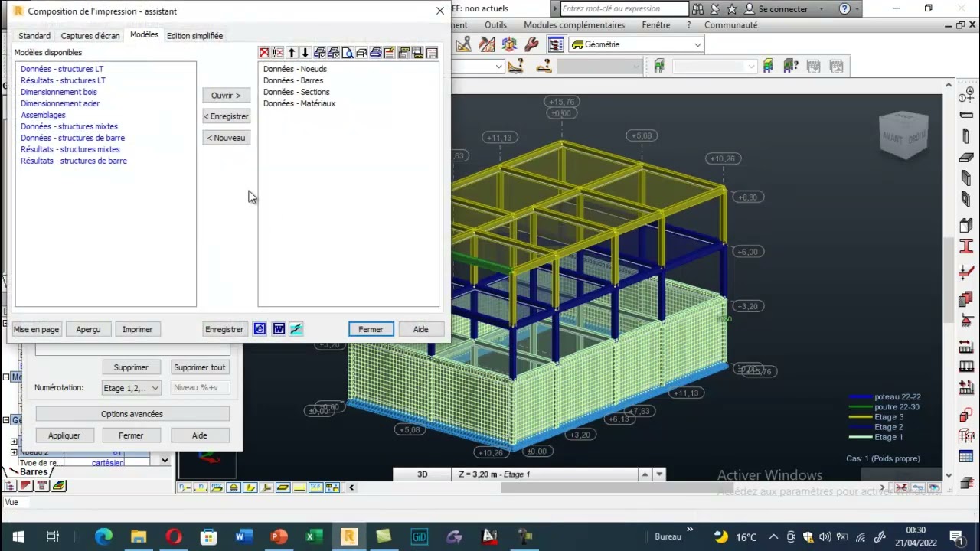This screenshot has height=551, width=980.
Task: Click the red I-beam icon in right toolbar
Action: (x=966, y=246)
